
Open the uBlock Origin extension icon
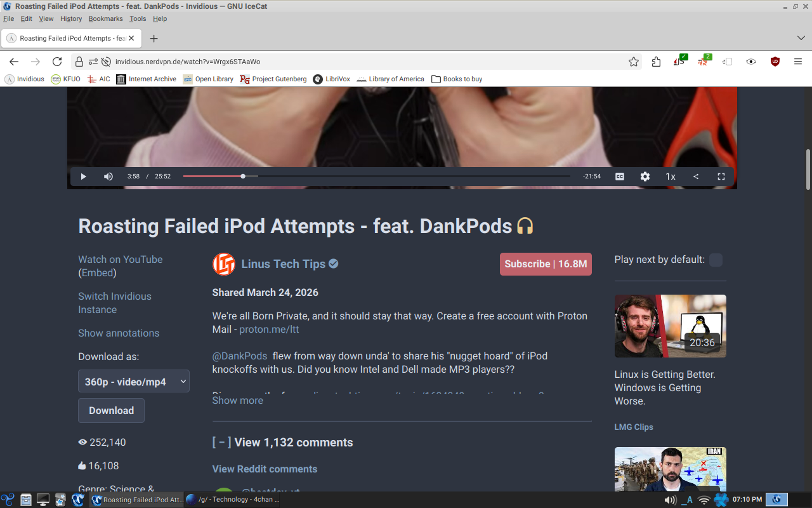pyautogui.click(x=775, y=62)
